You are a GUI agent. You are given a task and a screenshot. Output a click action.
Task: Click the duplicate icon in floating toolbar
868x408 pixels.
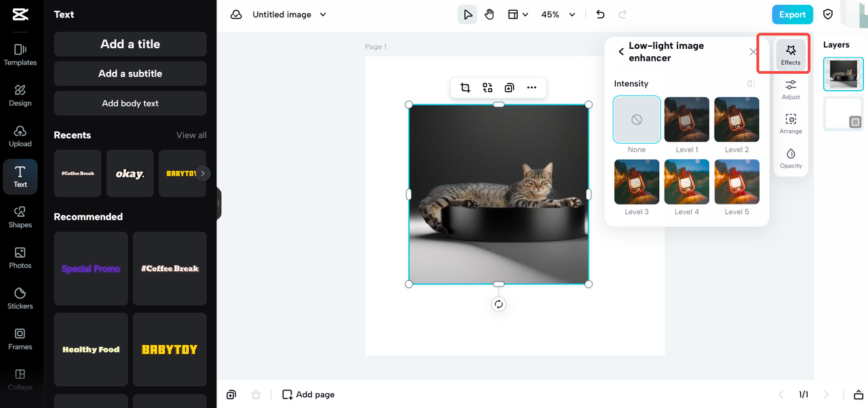point(509,87)
